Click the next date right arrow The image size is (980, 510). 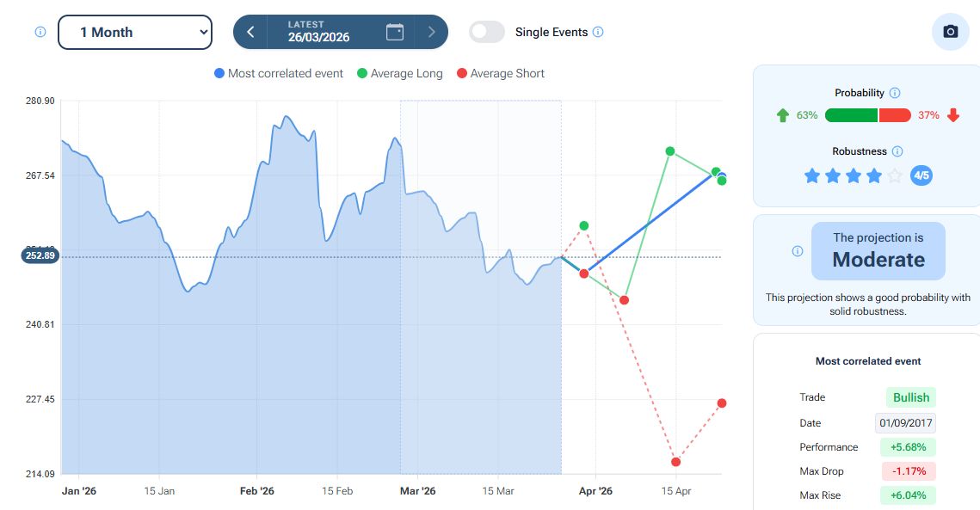click(x=431, y=32)
